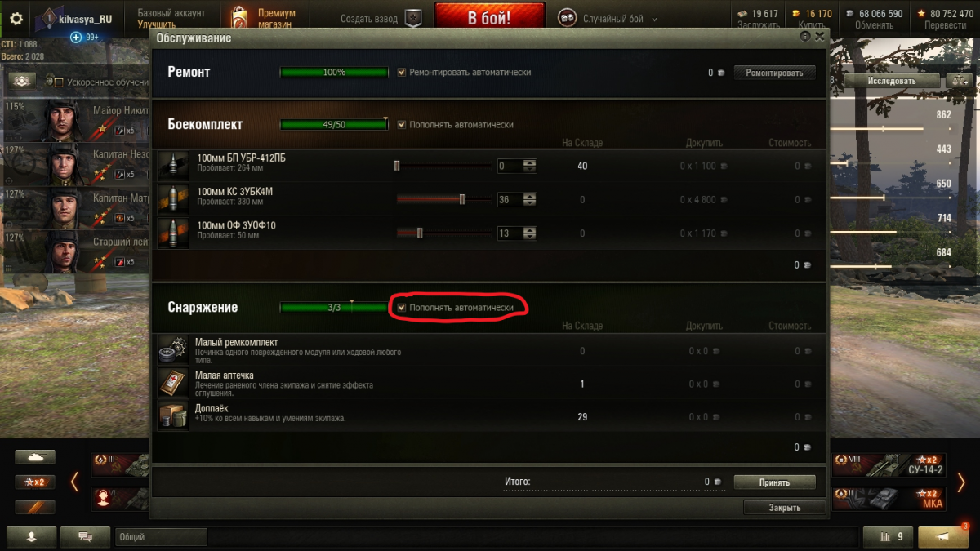Open the settings gear menu

[x=16, y=19]
